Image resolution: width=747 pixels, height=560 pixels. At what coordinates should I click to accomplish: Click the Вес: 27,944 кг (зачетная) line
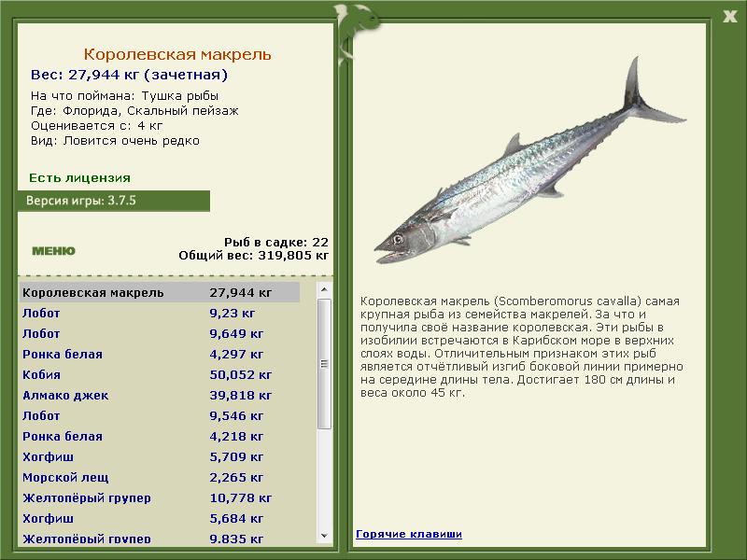click(129, 75)
